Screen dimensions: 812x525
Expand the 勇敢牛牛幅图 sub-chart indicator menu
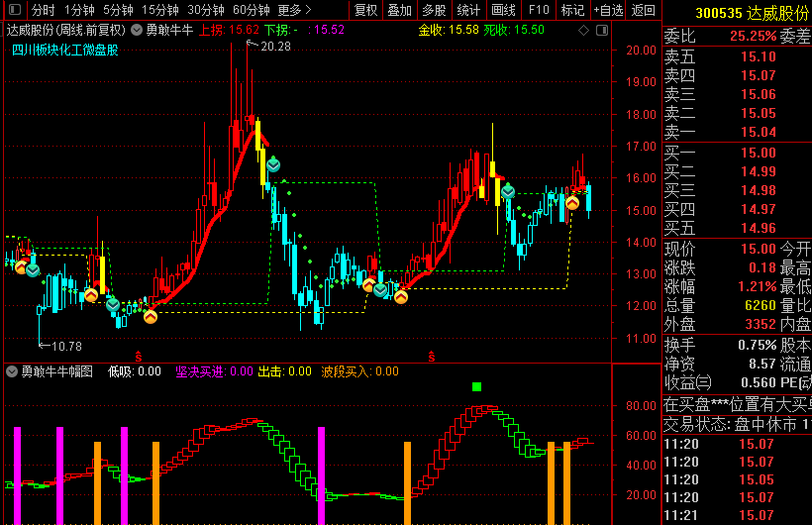coord(12,371)
